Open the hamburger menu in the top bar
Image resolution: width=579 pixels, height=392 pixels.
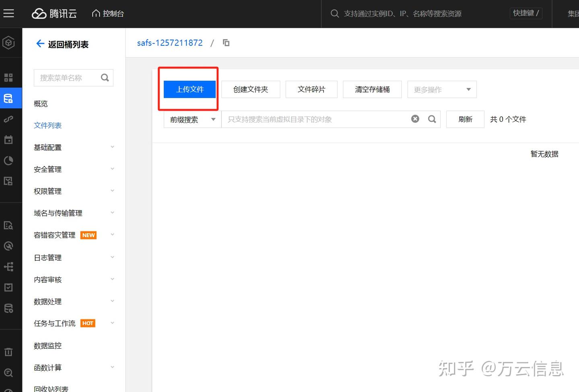[x=8, y=14]
